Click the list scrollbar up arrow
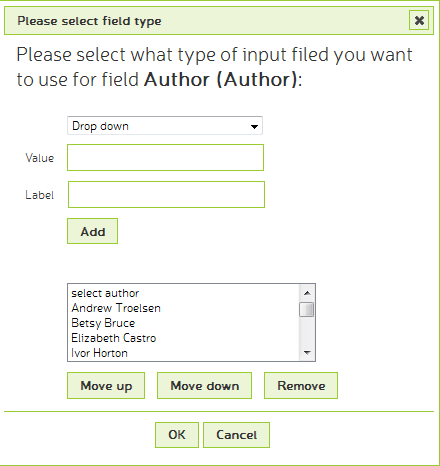 [x=307, y=293]
